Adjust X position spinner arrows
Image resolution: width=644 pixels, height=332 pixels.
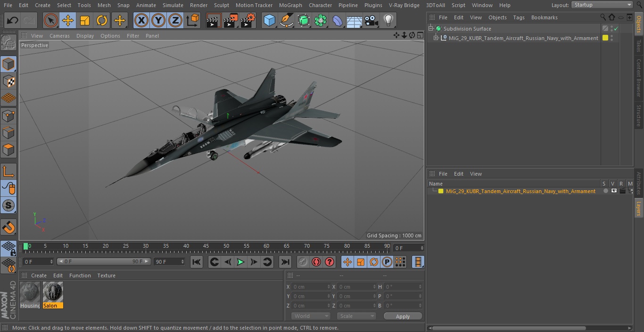coord(329,287)
